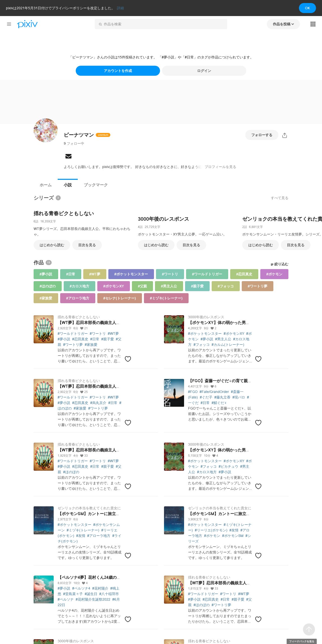Image resolution: width=322 pixels, height=644 pixels.
Task: Select the 小説 tab
Action: point(68,185)
